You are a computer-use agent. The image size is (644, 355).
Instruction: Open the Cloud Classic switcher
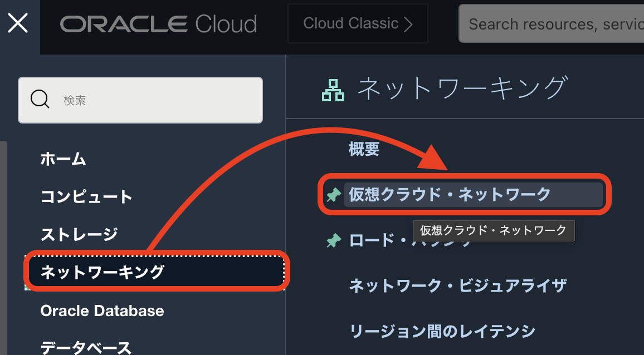coord(357,23)
